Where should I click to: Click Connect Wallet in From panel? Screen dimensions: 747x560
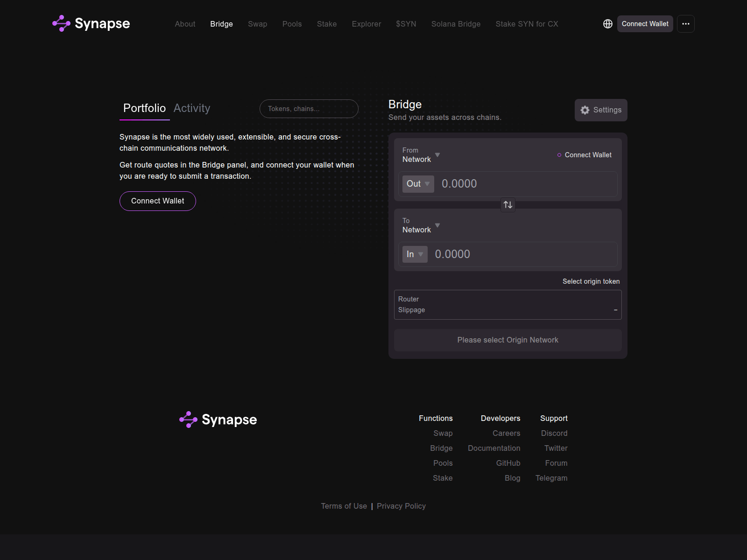[585, 155]
